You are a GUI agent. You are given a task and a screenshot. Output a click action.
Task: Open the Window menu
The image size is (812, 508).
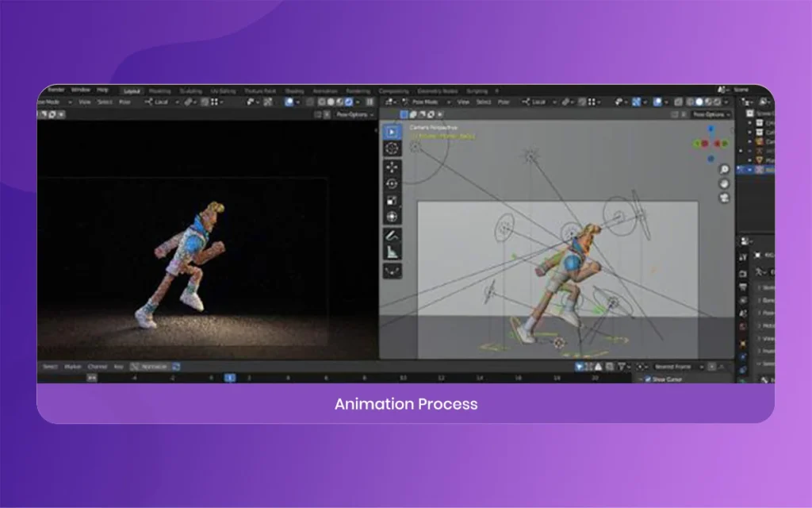[80, 90]
